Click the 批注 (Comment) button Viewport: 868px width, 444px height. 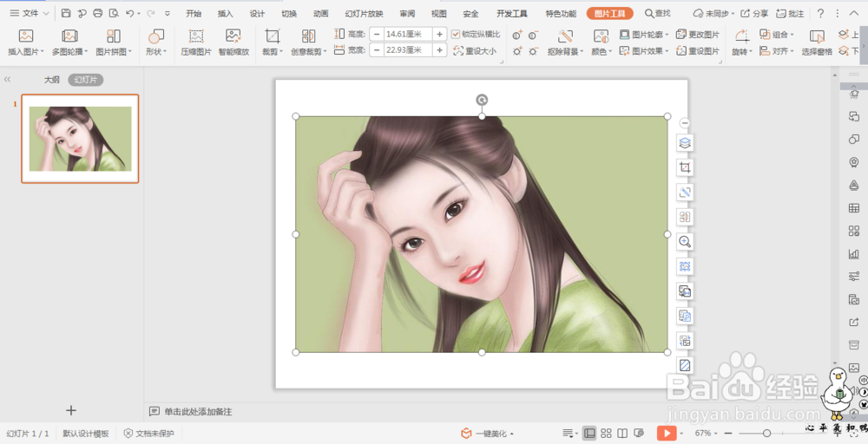pos(790,13)
